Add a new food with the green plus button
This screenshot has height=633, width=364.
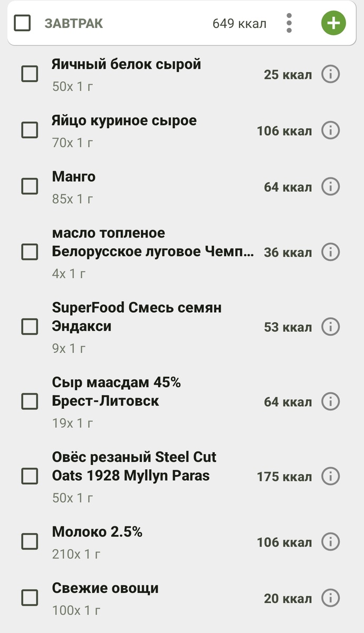click(x=333, y=23)
